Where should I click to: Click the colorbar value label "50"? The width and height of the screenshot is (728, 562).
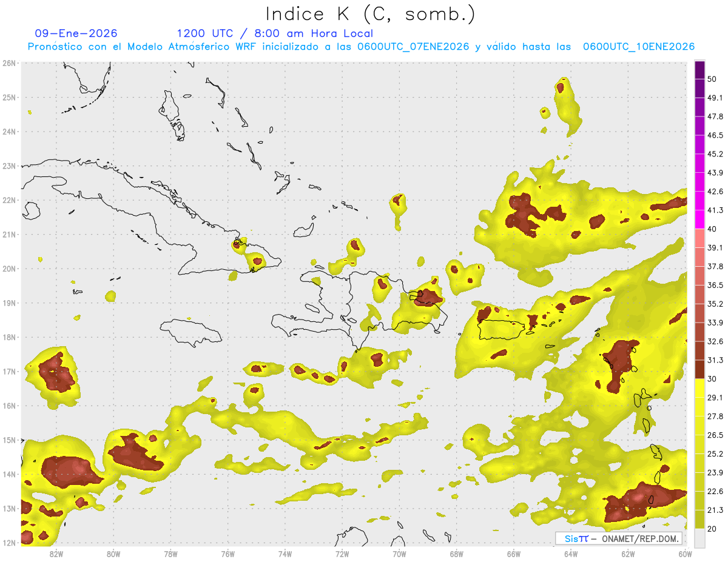click(712, 79)
